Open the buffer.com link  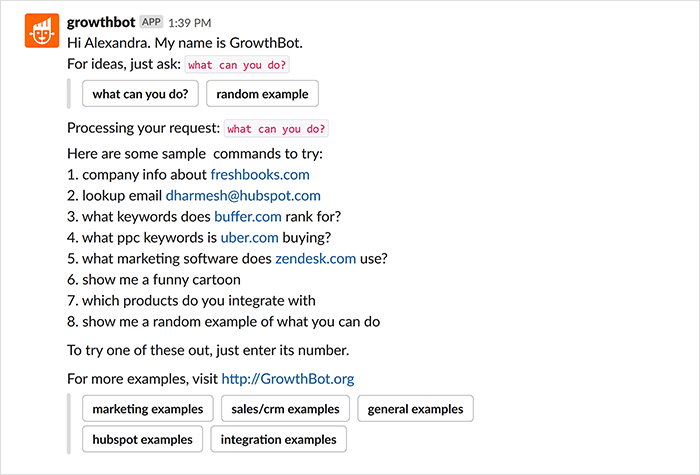248,217
